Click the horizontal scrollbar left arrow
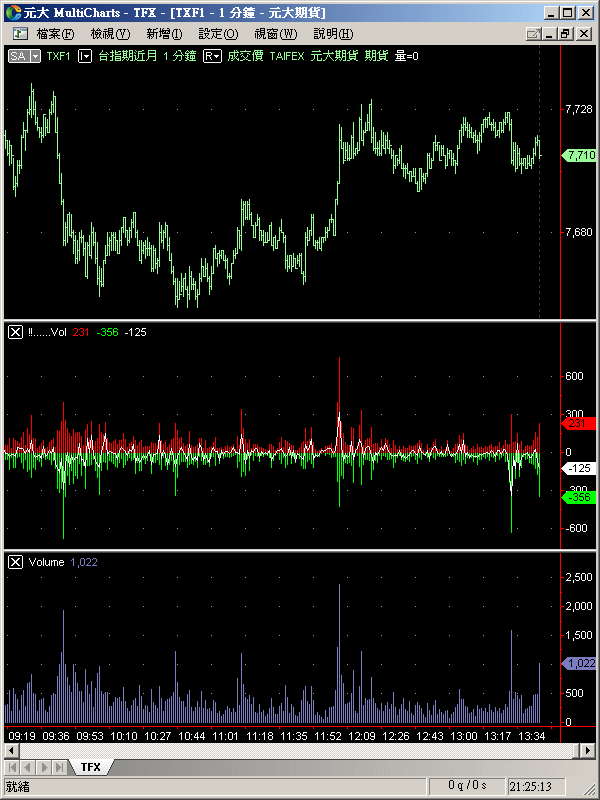The image size is (600, 800). (x=12, y=751)
